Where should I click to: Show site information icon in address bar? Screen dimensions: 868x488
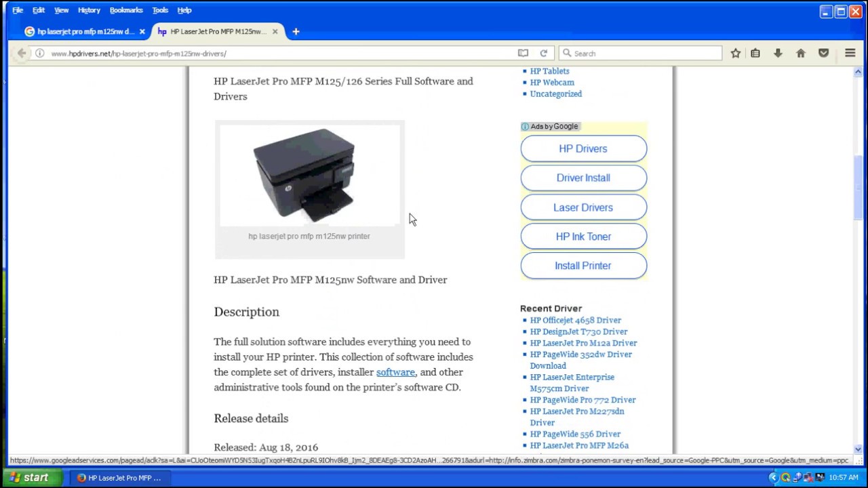40,53
